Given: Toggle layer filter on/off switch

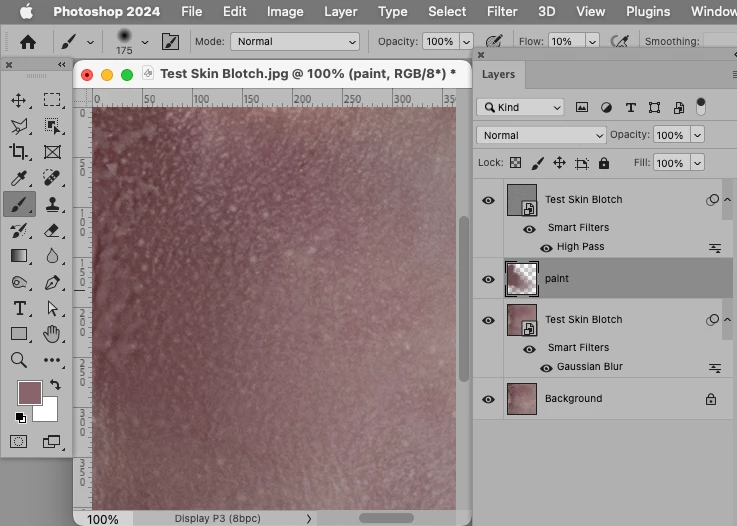Looking at the screenshot, I should (701, 107).
